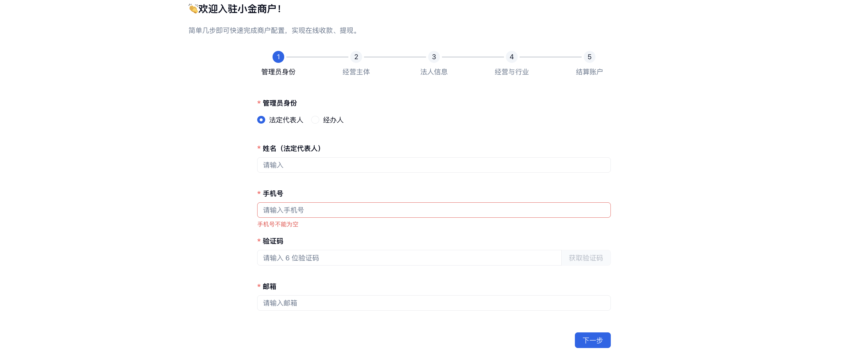Click the 验证码 field label
Screen dimensions: 868x352
pyautogui.click(x=273, y=241)
